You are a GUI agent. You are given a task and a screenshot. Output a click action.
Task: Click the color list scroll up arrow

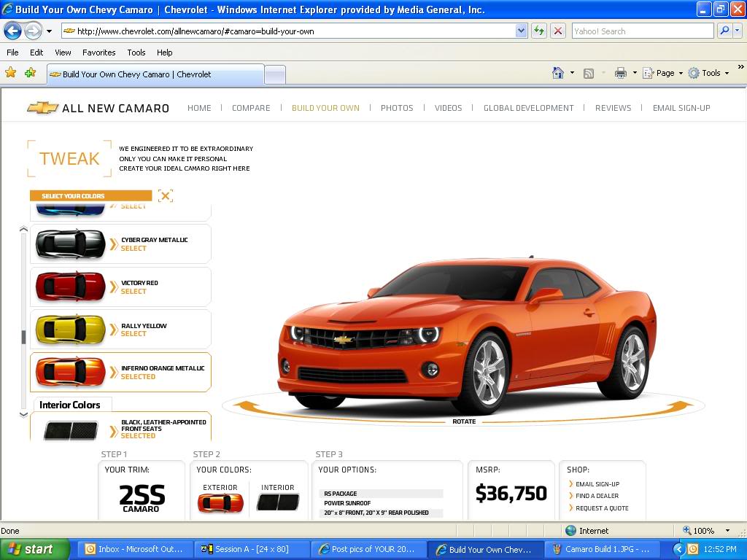[x=23, y=229]
